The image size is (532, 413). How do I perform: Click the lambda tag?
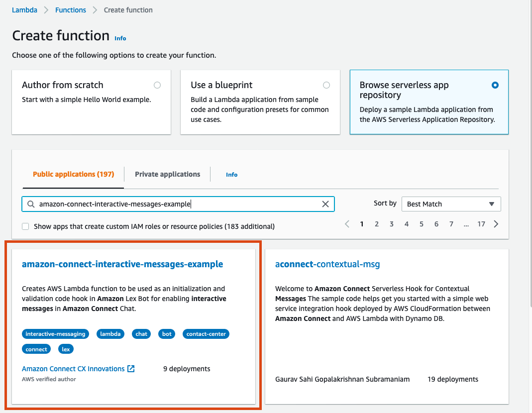pos(110,334)
